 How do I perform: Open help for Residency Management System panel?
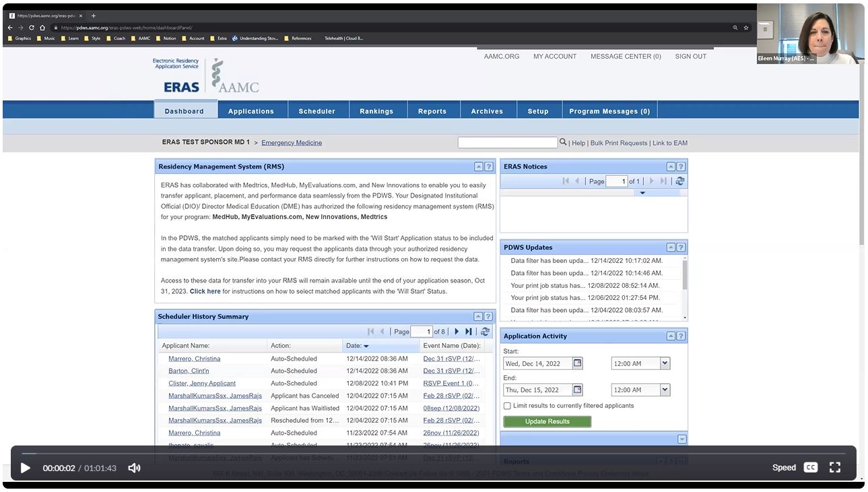point(489,166)
